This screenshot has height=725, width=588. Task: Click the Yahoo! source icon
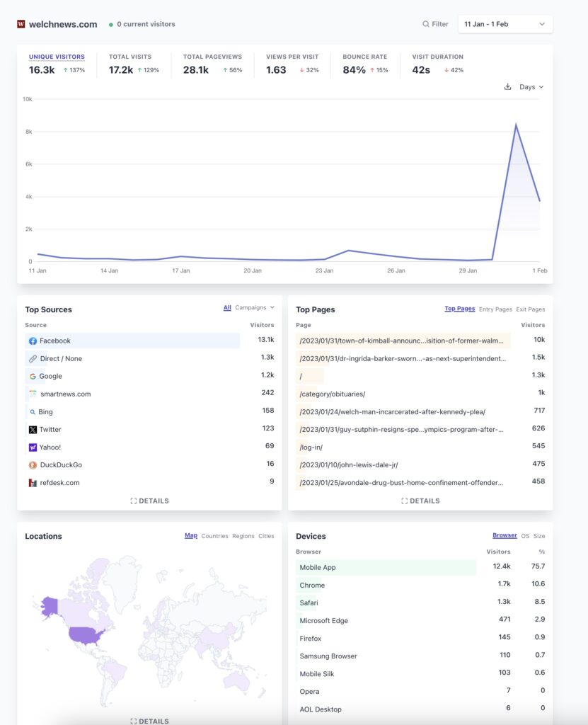(33, 447)
